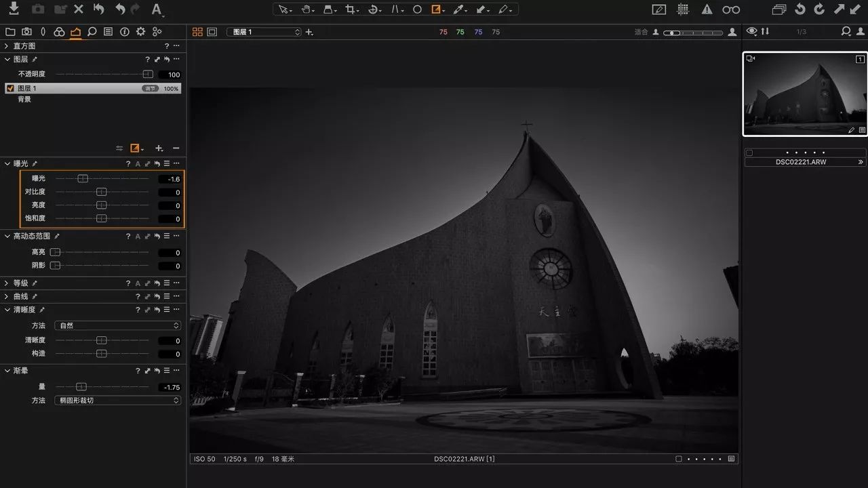Switch to single image viewer mode
The image size is (868, 488).
pos(212,32)
